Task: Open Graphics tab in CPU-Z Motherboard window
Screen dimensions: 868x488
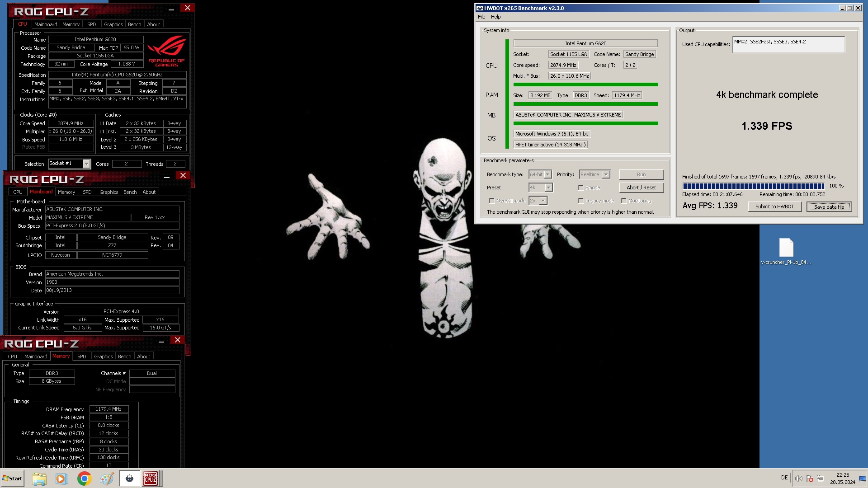Action: 108,192
